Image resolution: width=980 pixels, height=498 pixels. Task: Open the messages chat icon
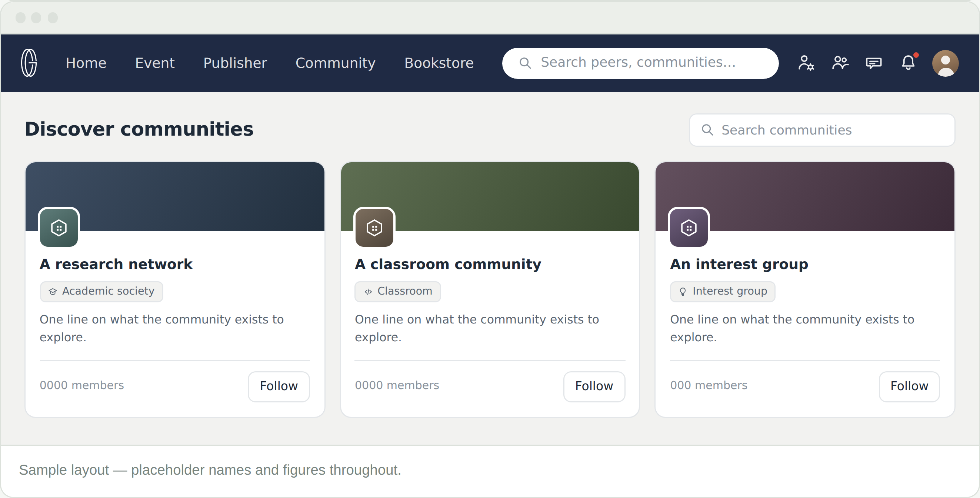874,63
